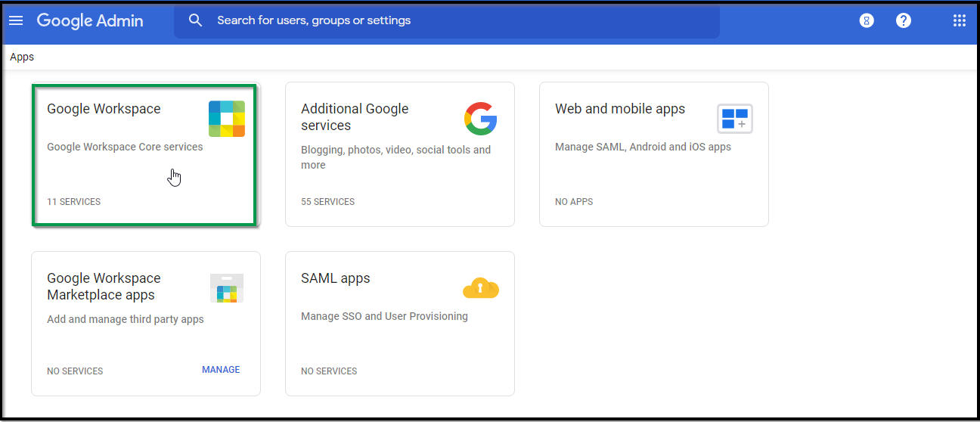Open Web and mobile apps card
Viewport: 980px width, 422px height.
620,109
